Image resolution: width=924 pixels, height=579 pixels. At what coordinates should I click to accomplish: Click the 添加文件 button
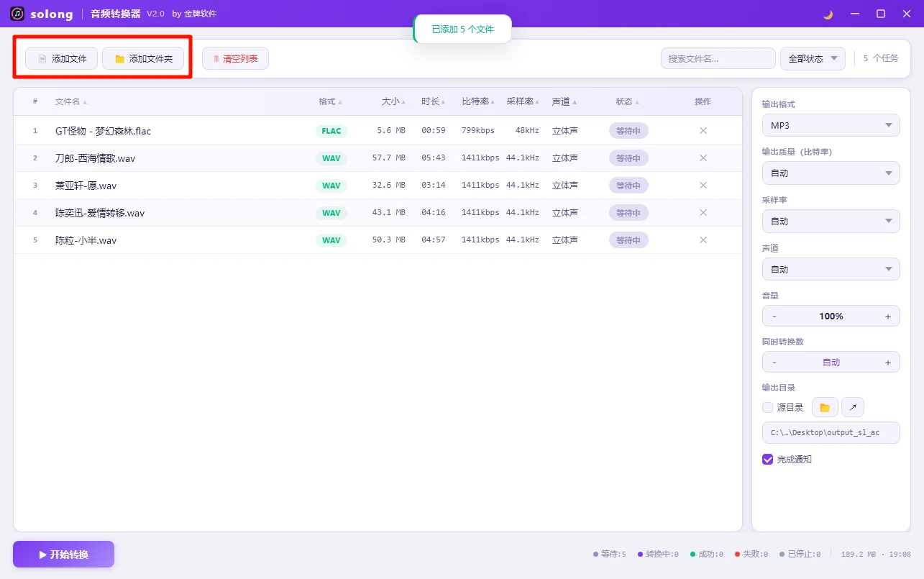pos(60,58)
